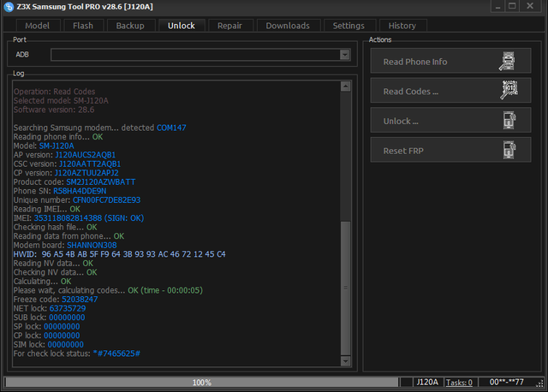Image resolution: width=548 pixels, height=392 pixels.
Task: Click the *#7465625# check code
Action: coord(116,354)
